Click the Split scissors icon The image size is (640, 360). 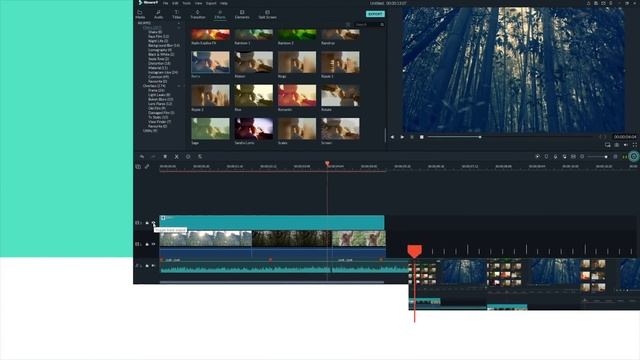pos(176,156)
